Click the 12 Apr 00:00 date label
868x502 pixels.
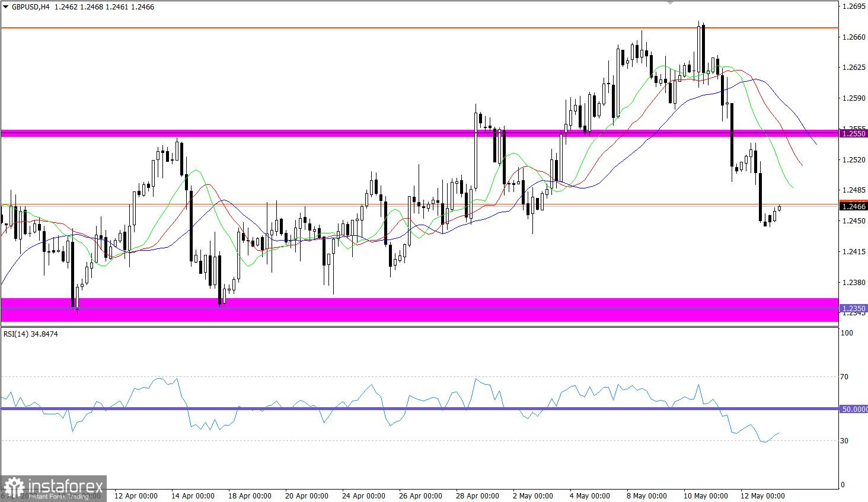click(x=136, y=496)
